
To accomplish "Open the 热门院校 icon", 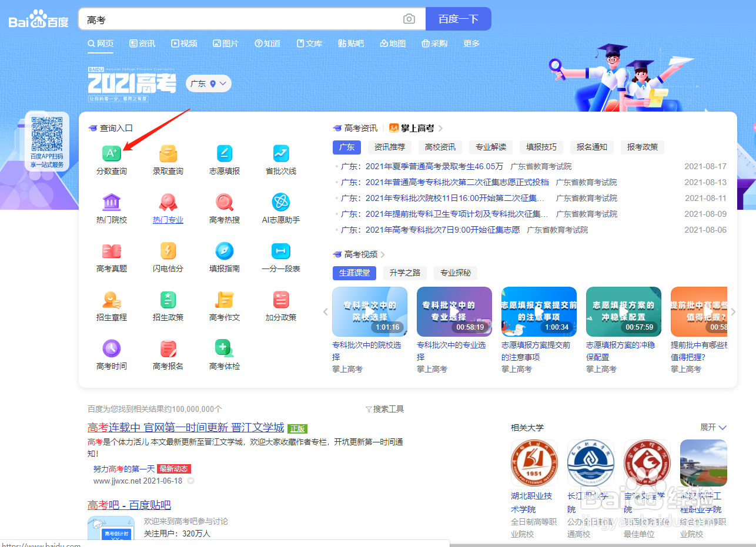I will 112,202.
